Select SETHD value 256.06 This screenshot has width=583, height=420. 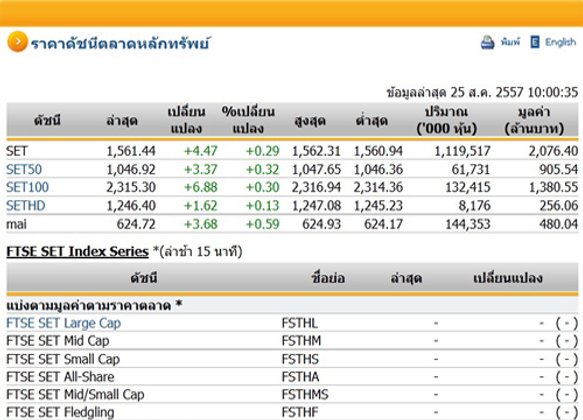pyautogui.click(x=559, y=206)
